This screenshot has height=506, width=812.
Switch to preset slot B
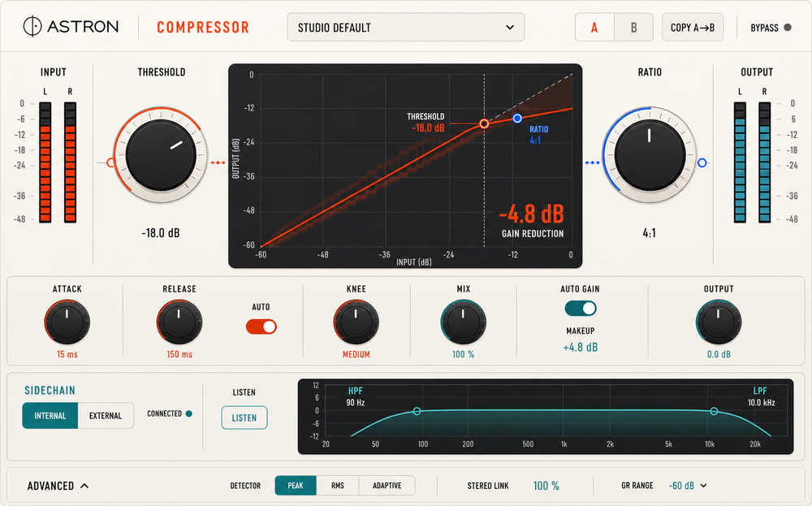[x=633, y=28]
